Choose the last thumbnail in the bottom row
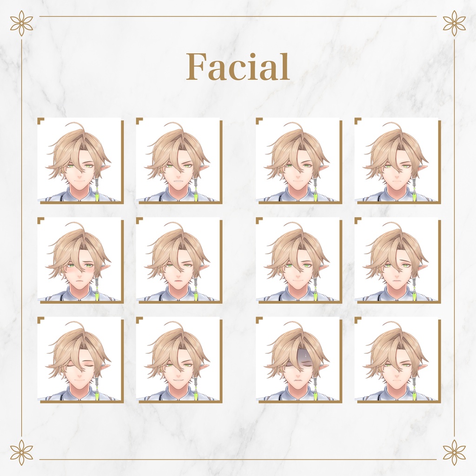 [x=398, y=360]
